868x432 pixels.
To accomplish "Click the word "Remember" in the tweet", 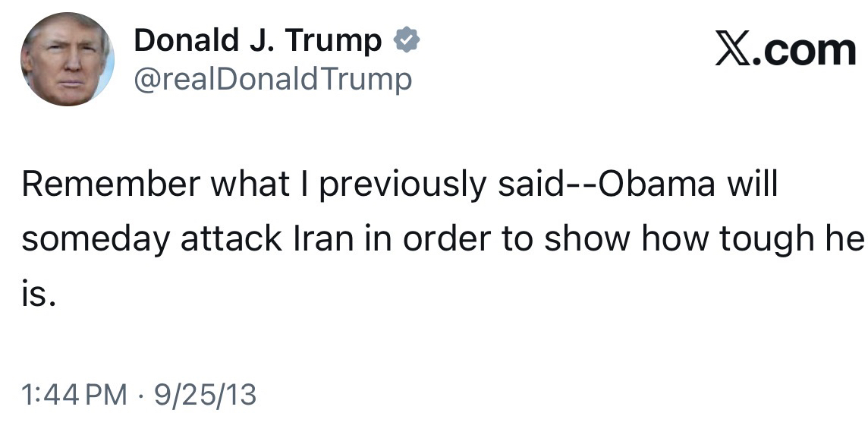I will [x=111, y=185].
